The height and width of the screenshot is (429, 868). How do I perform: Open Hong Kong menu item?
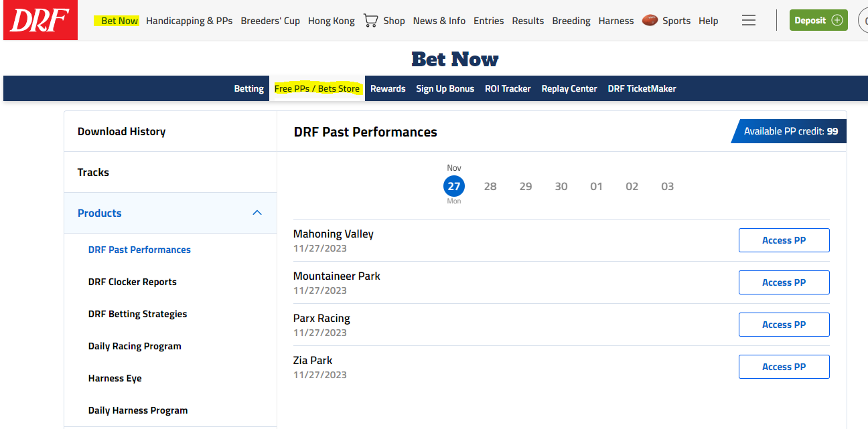pyautogui.click(x=332, y=21)
